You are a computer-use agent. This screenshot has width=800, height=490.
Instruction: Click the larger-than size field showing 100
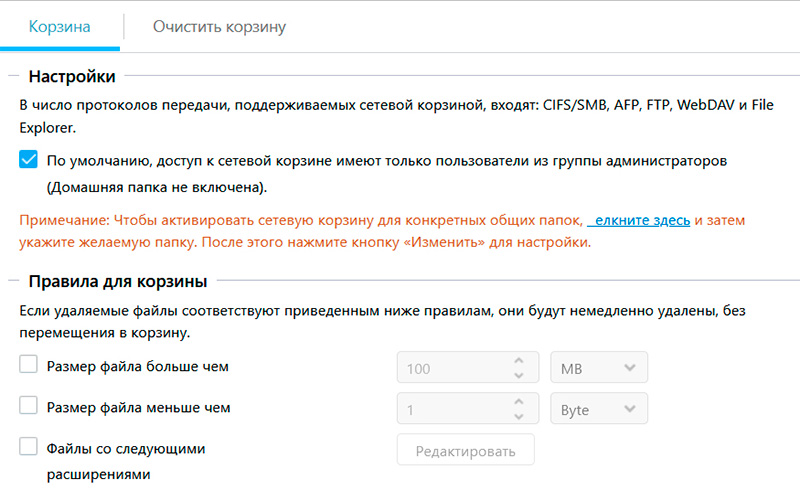tap(455, 368)
